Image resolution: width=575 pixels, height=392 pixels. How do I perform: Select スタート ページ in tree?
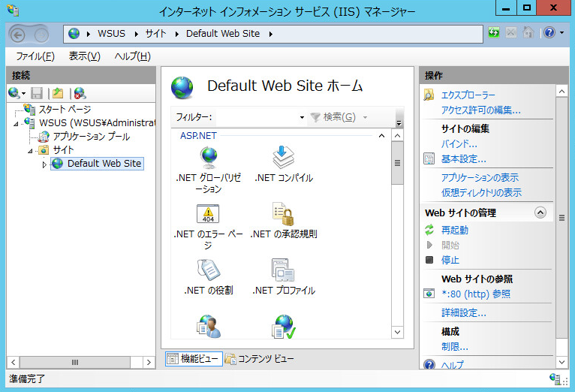(65, 110)
